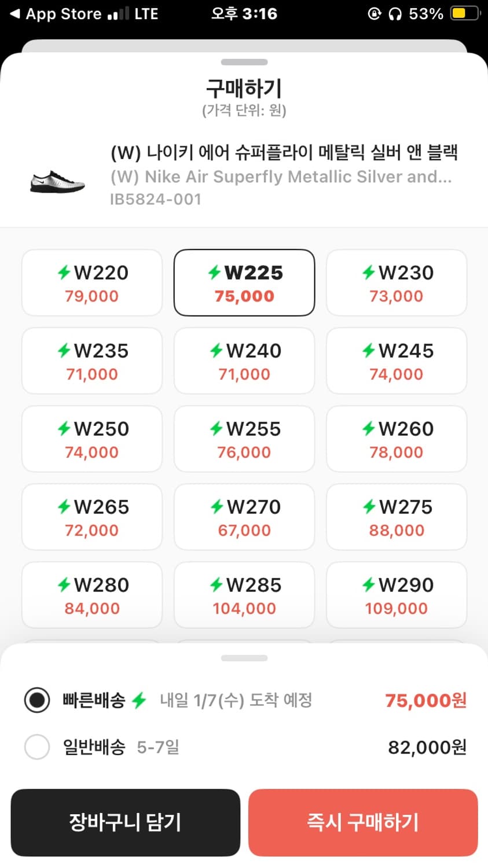The height and width of the screenshot is (868, 488).
Task: Tap the headphones status icon
Action: click(x=395, y=14)
